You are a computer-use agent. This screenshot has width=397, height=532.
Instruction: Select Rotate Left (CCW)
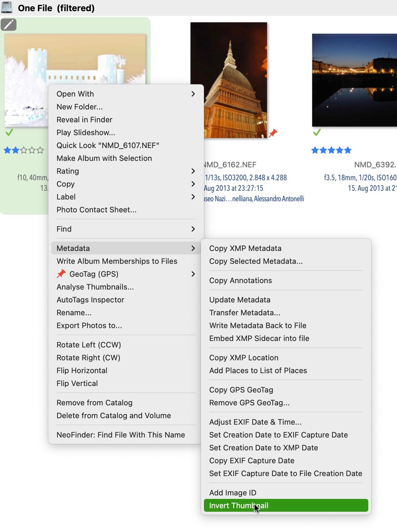(89, 345)
